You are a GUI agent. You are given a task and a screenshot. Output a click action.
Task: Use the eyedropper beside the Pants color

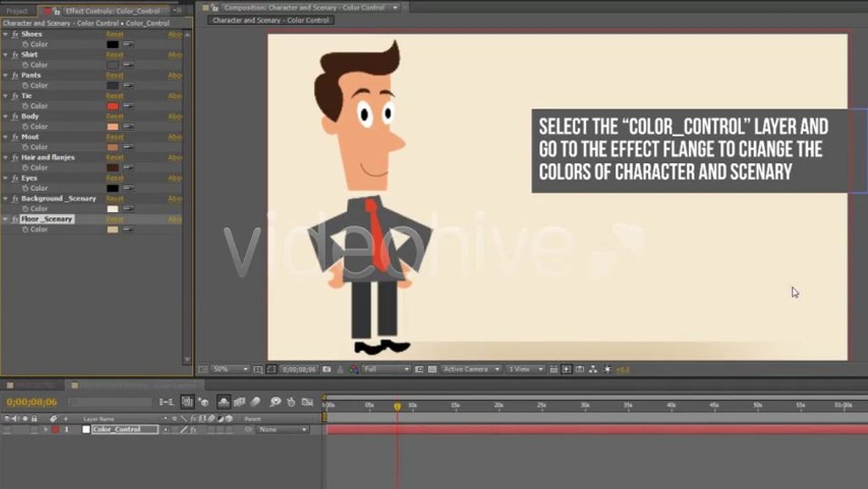pos(128,86)
